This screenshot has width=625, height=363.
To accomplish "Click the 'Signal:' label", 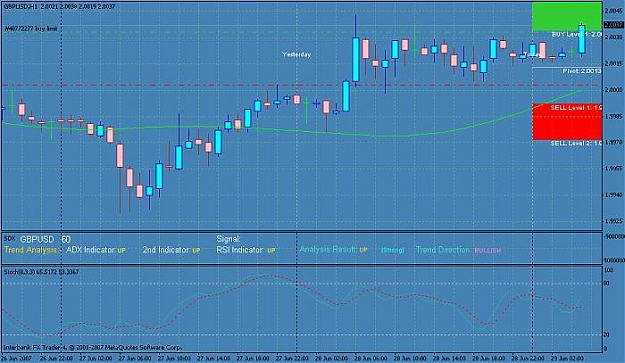I will (228, 239).
